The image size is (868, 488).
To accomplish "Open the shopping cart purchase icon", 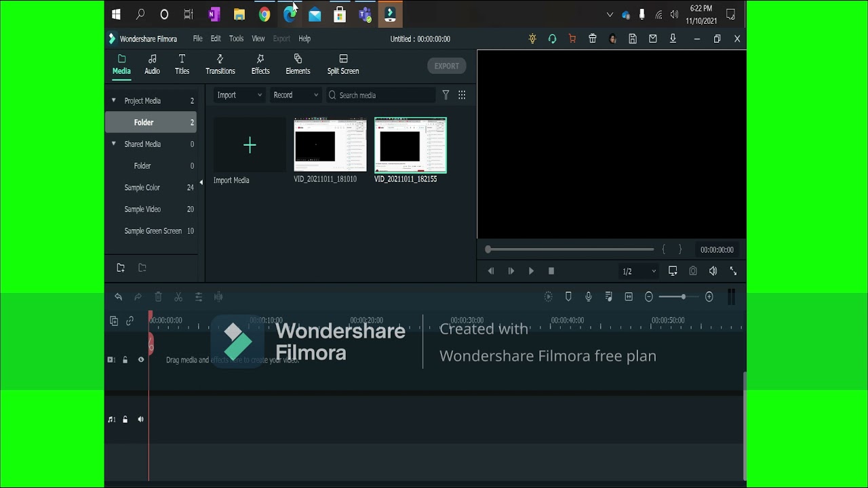I will 572,39.
